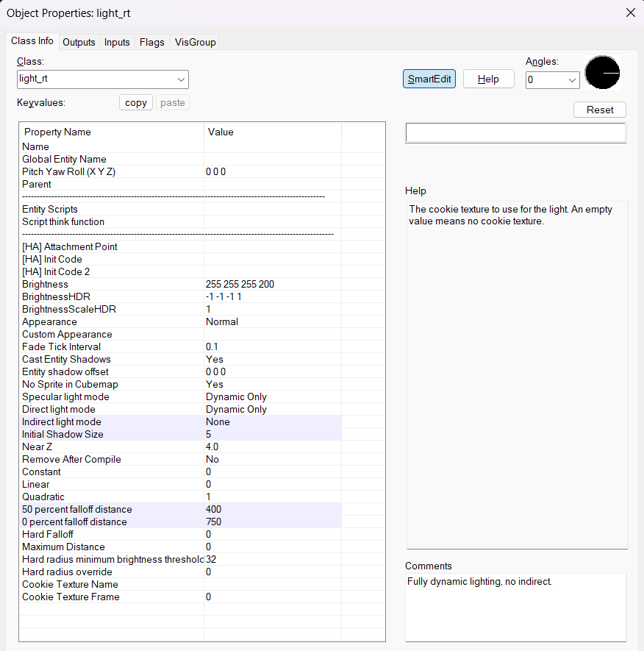
Task: Open the Class dropdown list
Action: (x=181, y=79)
